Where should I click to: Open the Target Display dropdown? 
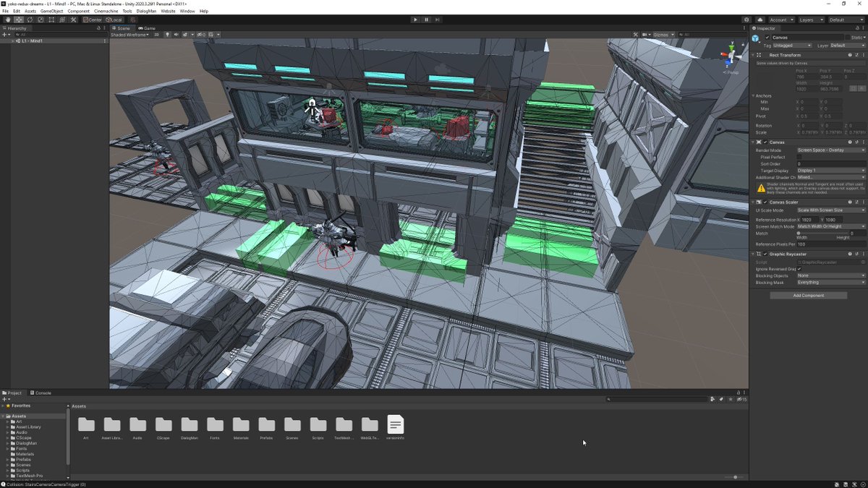831,171
